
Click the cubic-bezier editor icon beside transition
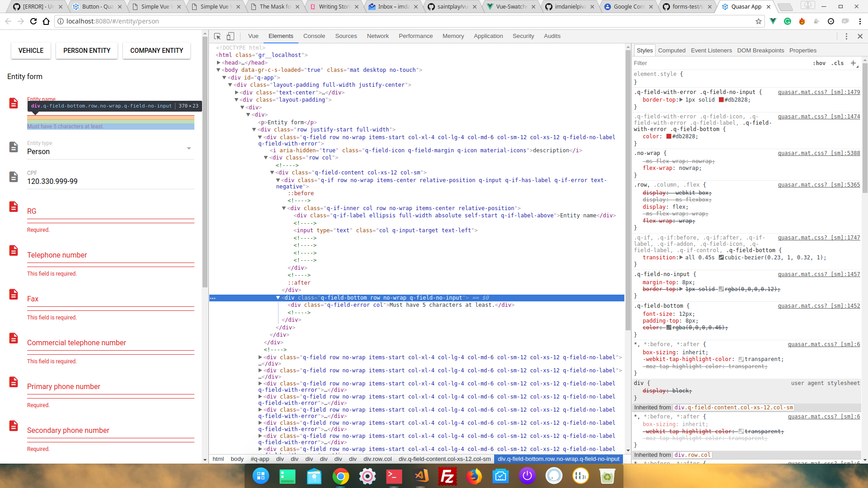pos(721,258)
